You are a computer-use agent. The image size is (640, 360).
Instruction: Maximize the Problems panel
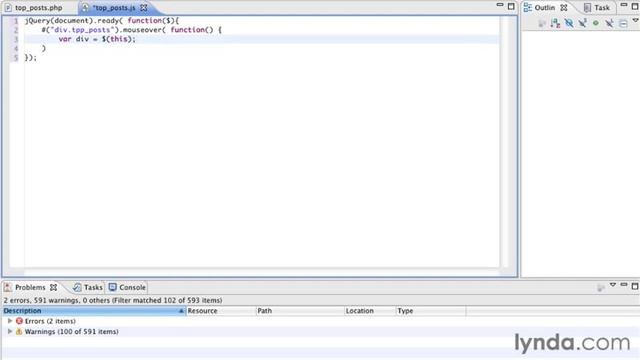point(635,286)
